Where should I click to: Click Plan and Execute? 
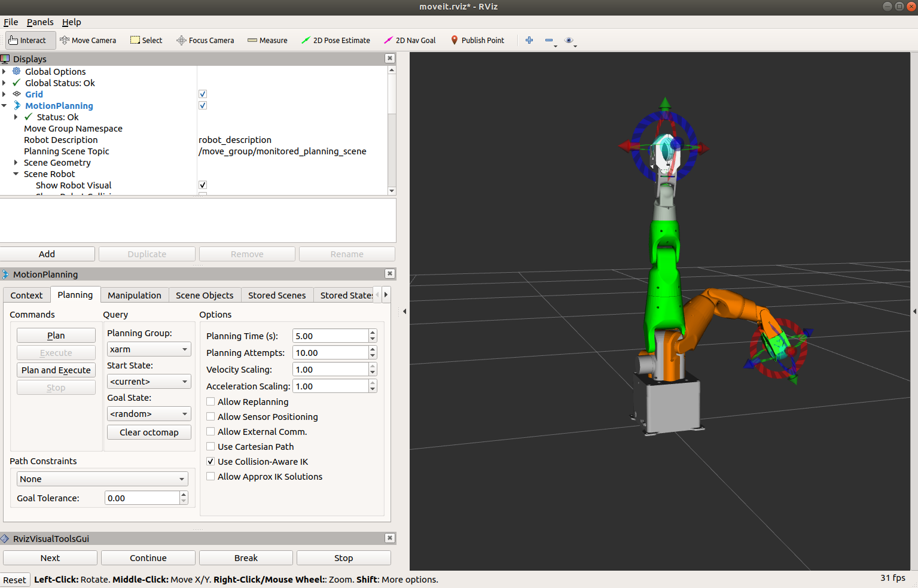point(56,370)
